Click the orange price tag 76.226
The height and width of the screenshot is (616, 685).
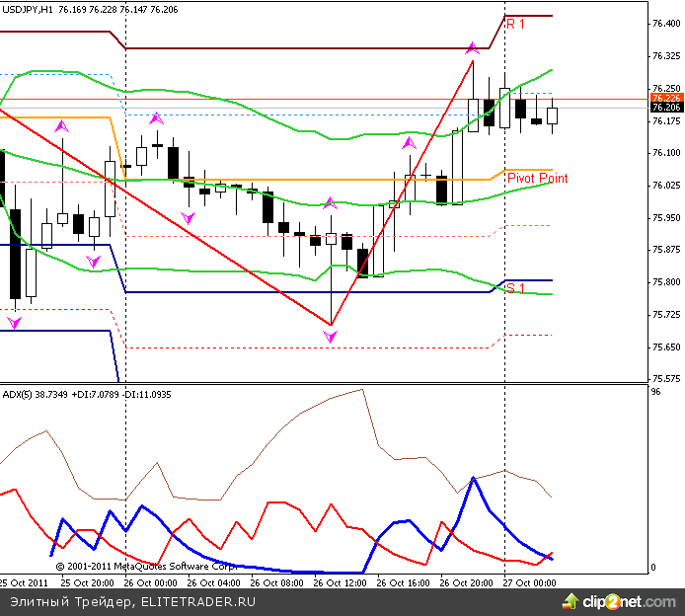(x=666, y=97)
